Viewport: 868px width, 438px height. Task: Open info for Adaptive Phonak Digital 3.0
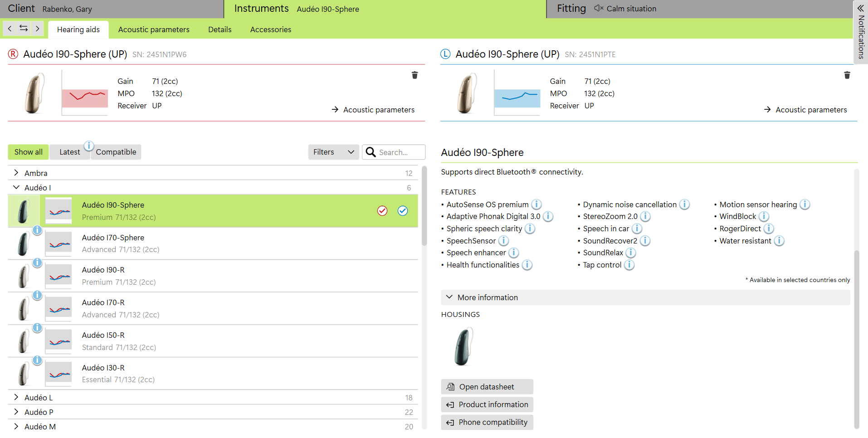click(x=548, y=216)
